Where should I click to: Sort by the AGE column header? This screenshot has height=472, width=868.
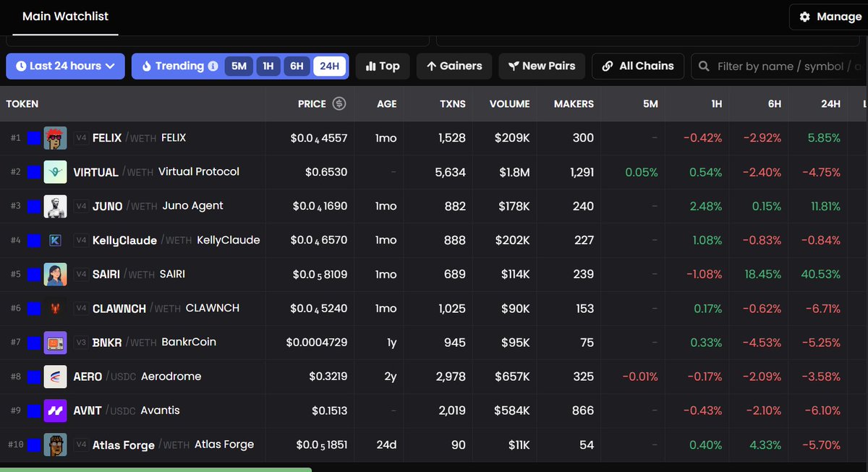(387, 104)
